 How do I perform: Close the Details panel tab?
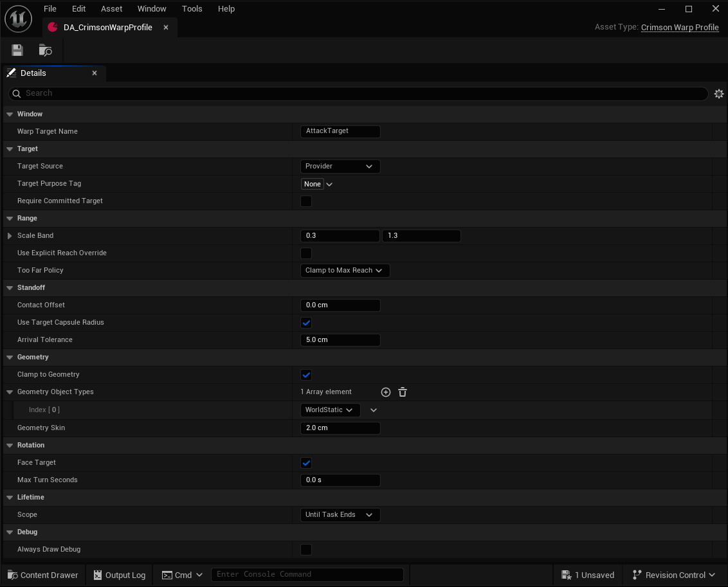coord(95,73)
